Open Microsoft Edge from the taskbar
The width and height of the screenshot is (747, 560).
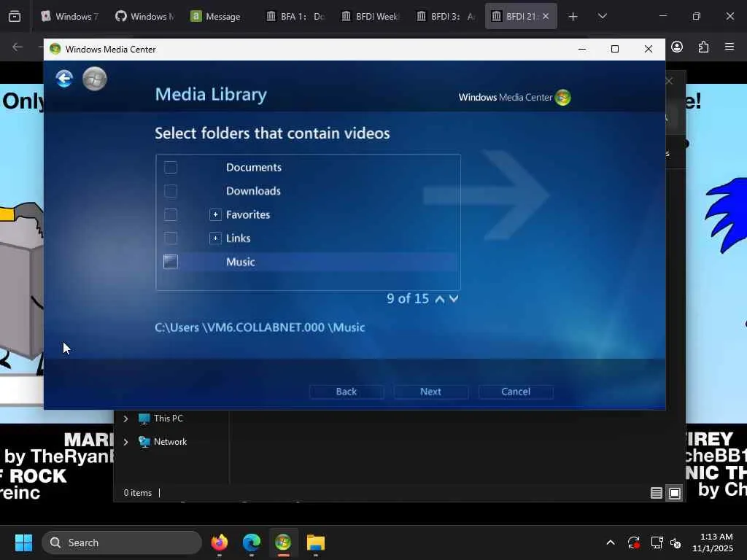(x=252, y=542)
